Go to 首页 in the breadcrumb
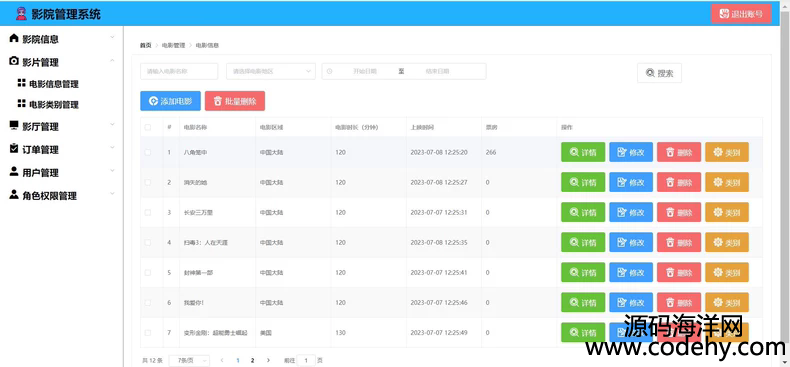 146,45
